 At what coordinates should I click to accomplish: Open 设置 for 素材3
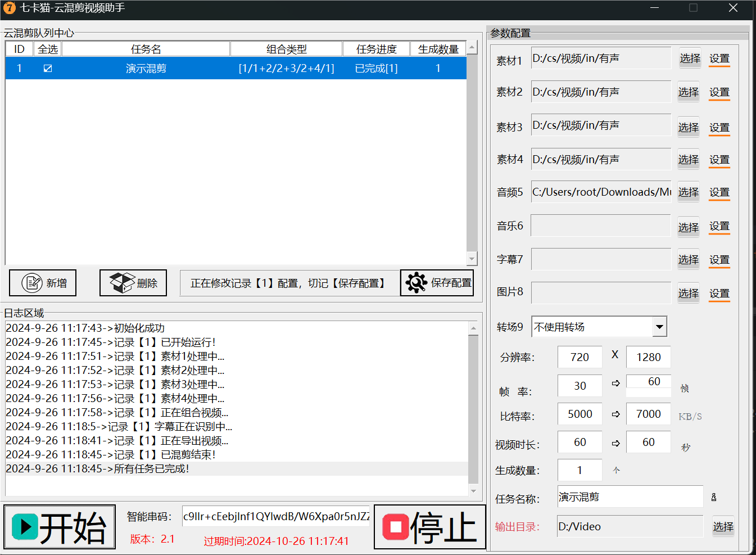(x=719, y=128)
